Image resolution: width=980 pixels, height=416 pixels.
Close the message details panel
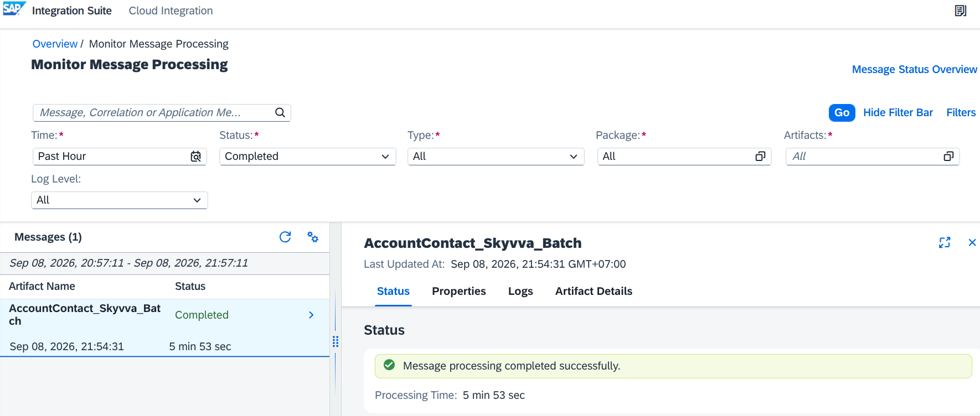(x=972, y=242)
